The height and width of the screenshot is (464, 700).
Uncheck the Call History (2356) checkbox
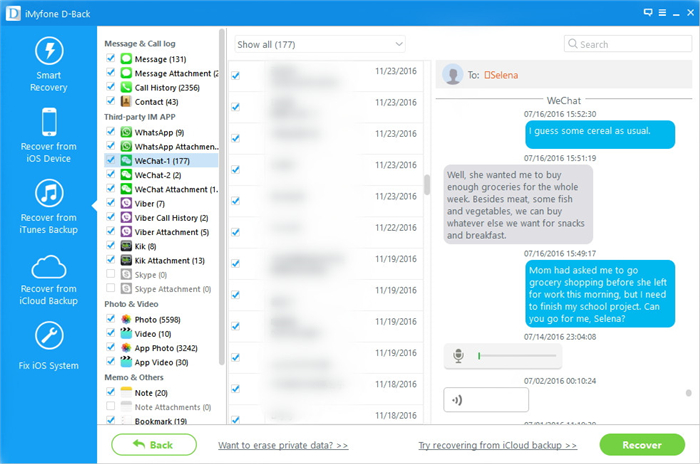[111, 87]
